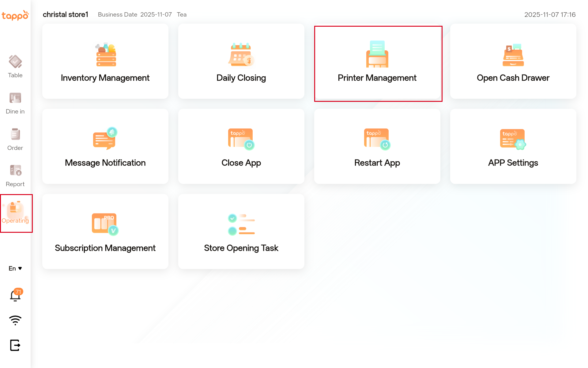Image resolution: width=588 pixels, height=368 pixels.
Task: Open the Daily Closing tile
Action: 241,62
